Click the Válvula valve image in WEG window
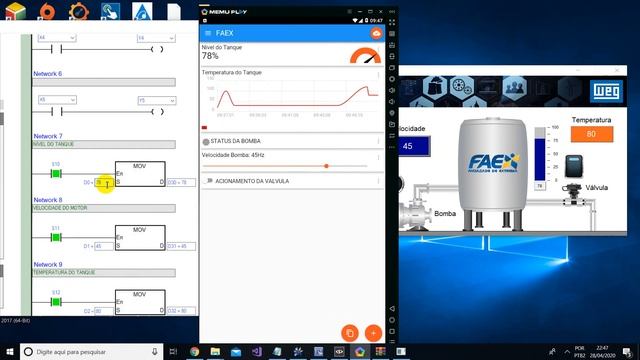 coord(573,195)
